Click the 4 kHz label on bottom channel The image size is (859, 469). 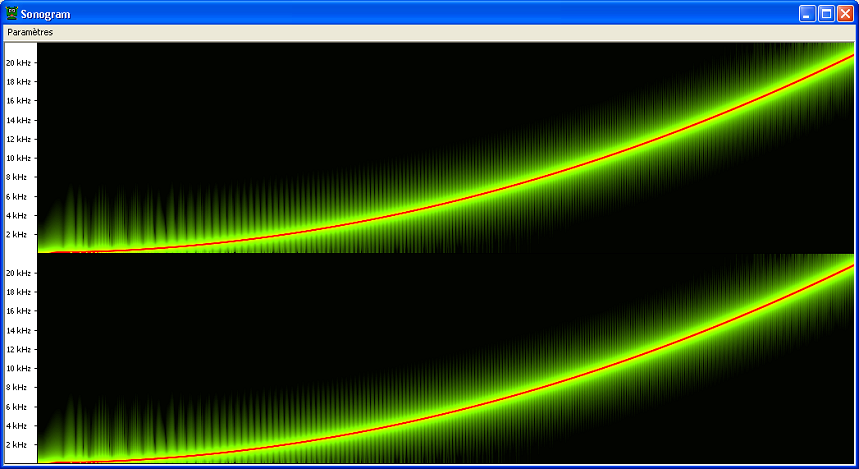click(16, 426)
